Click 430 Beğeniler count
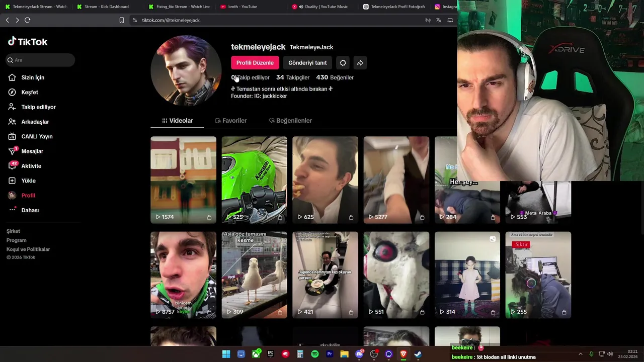644x362 pixels. click(335, 77)
